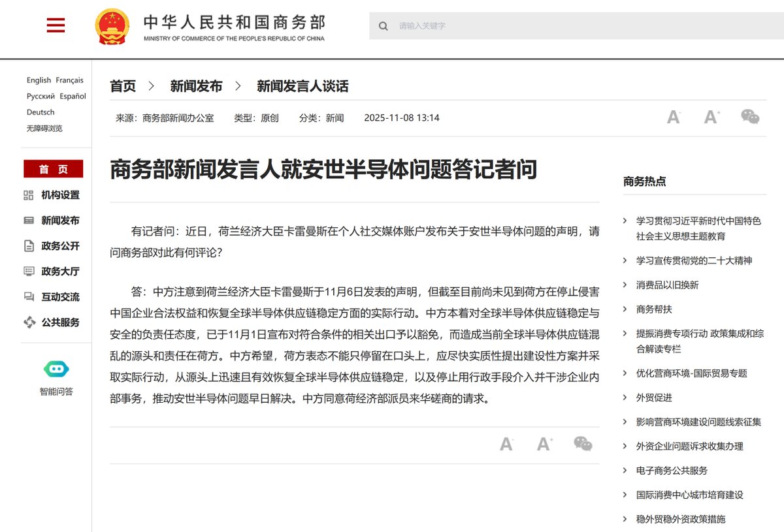Open 影响营商环境建设问题线索征集 link
This screenshot has height=532, width=784.
click(699, 422)
